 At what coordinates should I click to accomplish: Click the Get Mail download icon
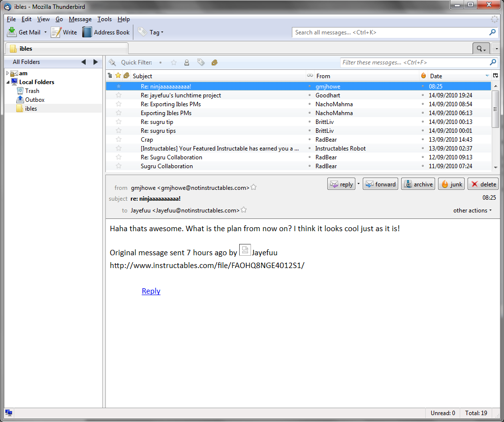[x=12, y=32]
